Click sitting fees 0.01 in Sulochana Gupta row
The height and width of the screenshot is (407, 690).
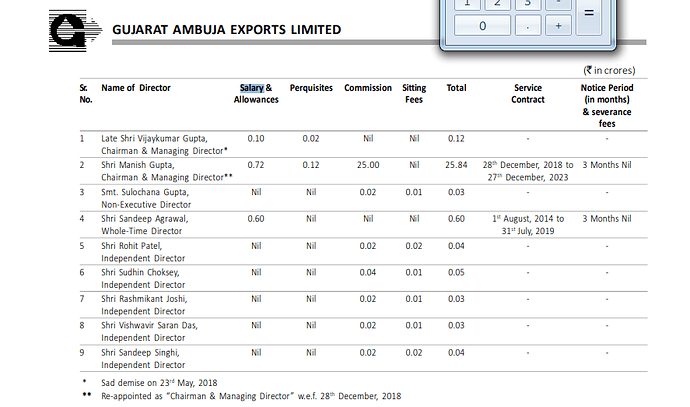click(x=414, y=192)
